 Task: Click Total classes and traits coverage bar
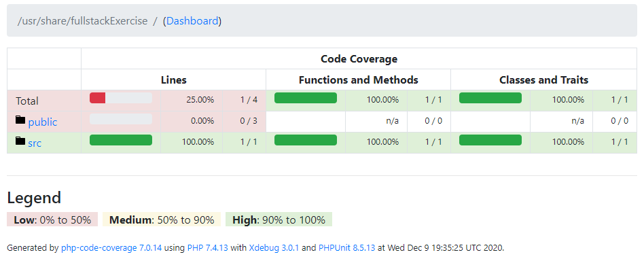pos(490,98)
